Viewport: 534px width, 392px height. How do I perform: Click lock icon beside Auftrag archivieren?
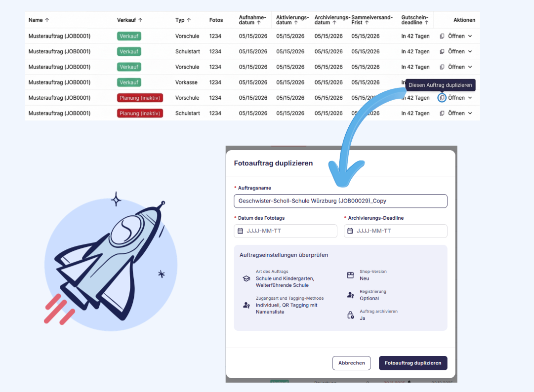pyautogui.click(x=350, y=315)
